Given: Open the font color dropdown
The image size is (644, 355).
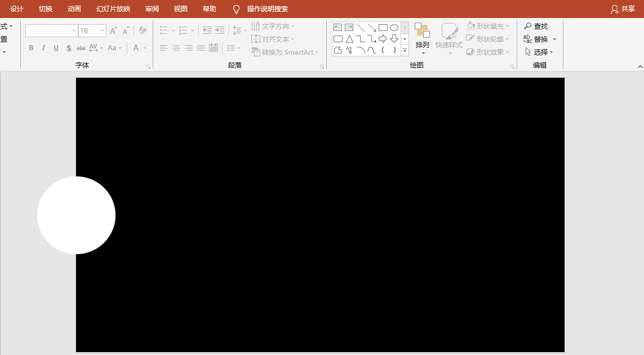Looking at the screenshot, I should [x=145, y=48].
